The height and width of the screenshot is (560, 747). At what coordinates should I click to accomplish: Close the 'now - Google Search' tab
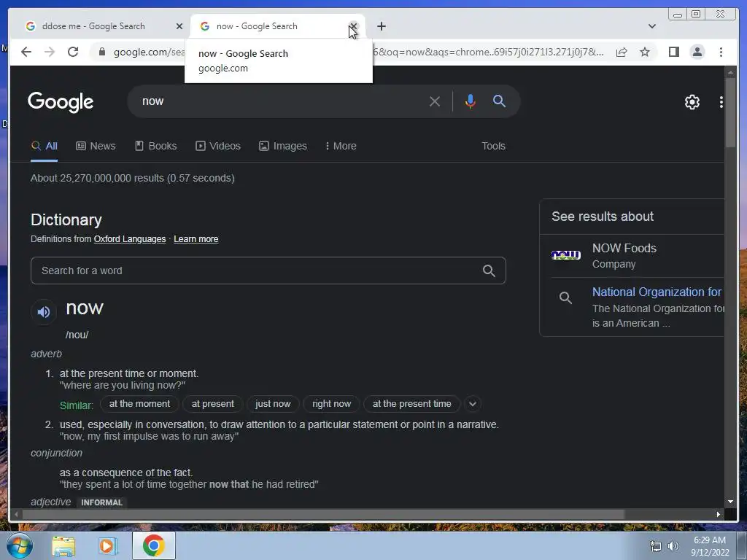353,26
